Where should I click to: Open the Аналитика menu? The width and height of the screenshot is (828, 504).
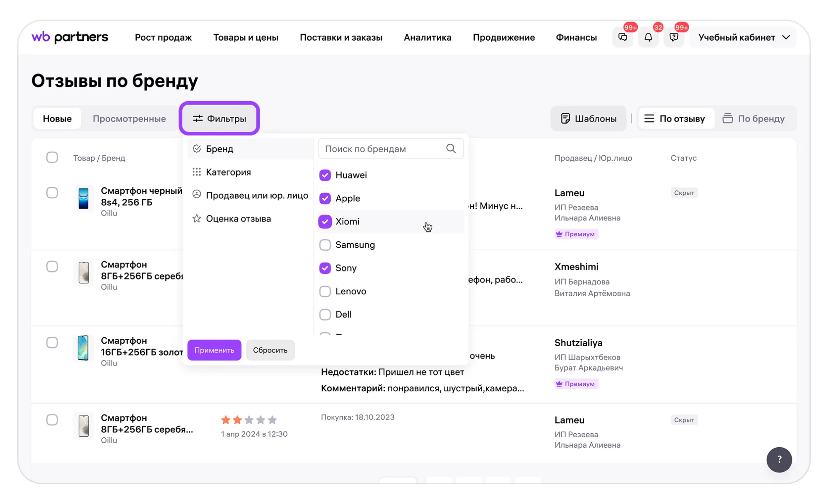click(427, 37)
